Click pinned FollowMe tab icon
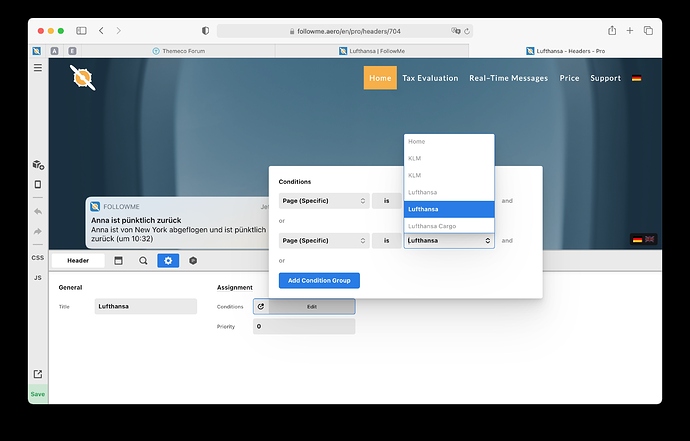The height and width of the screenshot is (441, 690). click(37, 51)
